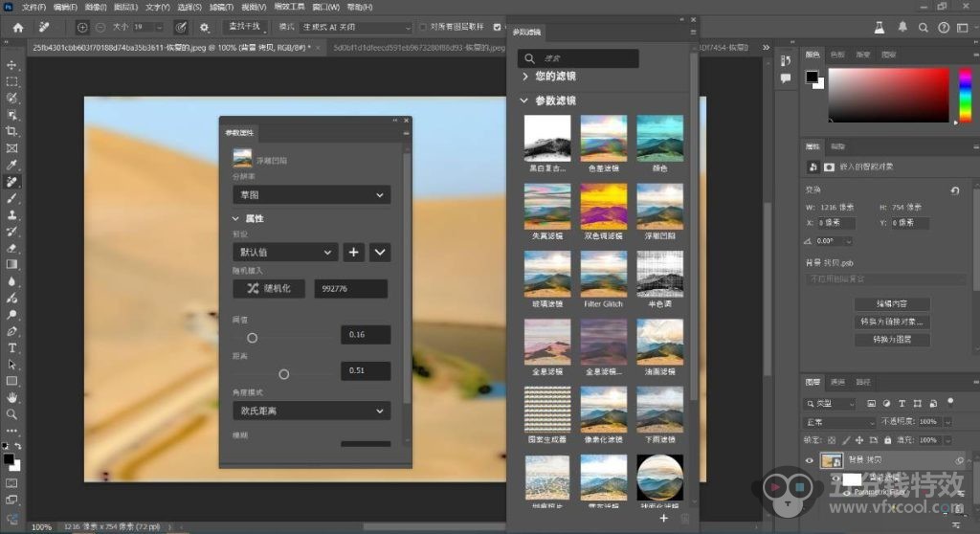This screenshot has width=980, height=534.
Task: Open the notifications bell icon
Action: click(902, 28)
